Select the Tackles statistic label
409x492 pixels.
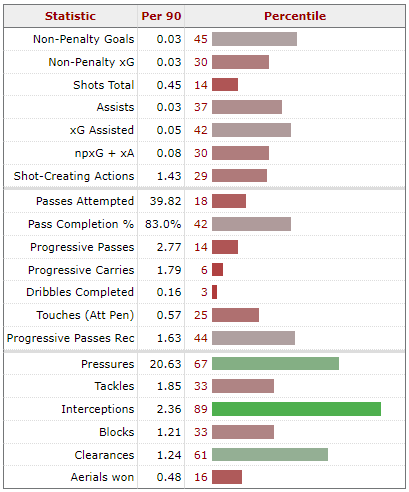click(x=114, y=386)
